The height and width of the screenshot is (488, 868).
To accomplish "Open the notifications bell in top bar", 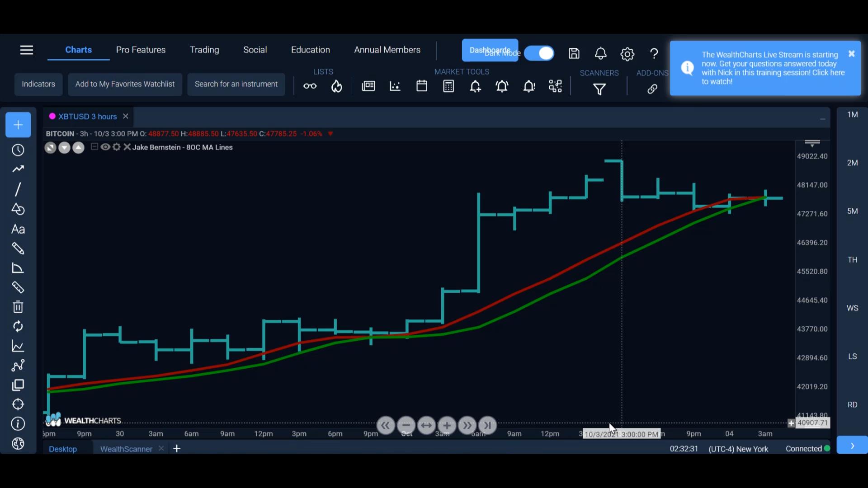I will pos(601,54).
